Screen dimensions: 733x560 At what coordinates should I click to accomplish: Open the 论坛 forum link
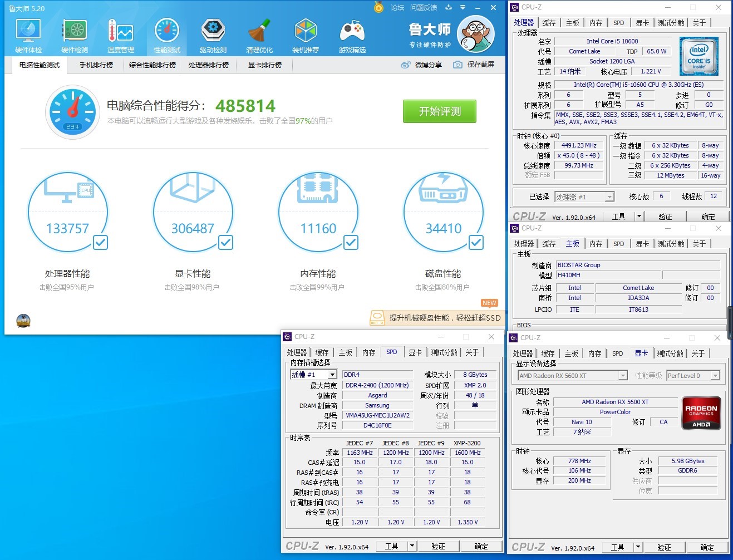pos(397,8)
